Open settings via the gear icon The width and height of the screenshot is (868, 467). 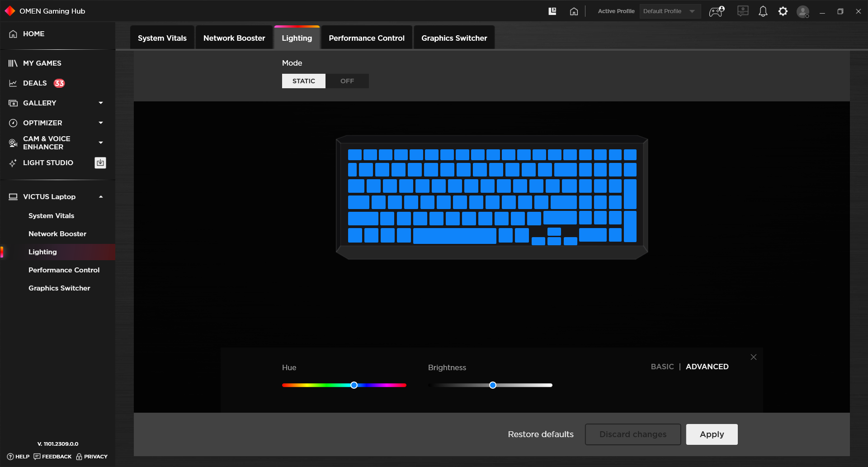(783, 11)
